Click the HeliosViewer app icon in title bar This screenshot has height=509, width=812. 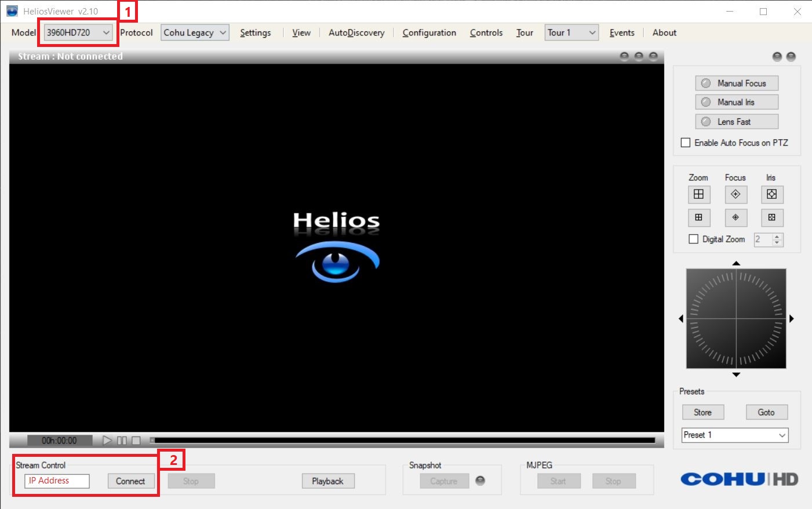[12, 11]
